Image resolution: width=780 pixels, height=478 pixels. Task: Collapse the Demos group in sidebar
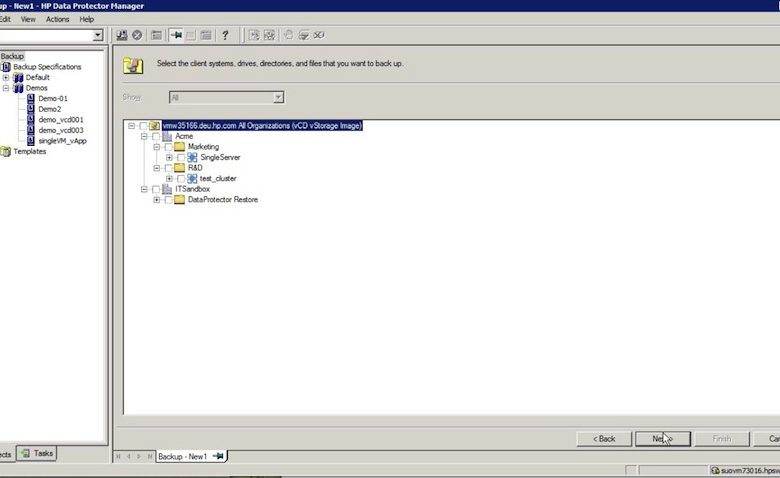pyautogui.click(x=6, y=88)
